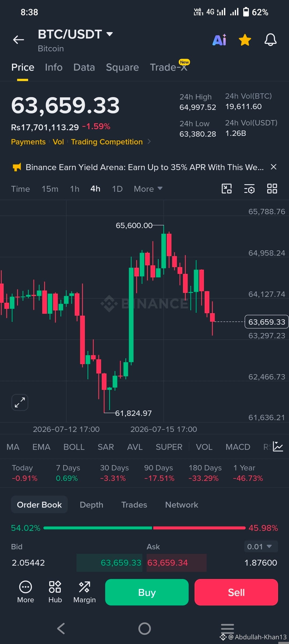289x644 pixels.
Task: Tap the 90 Days -17.51% performance
Action: (x=159, y=473)
